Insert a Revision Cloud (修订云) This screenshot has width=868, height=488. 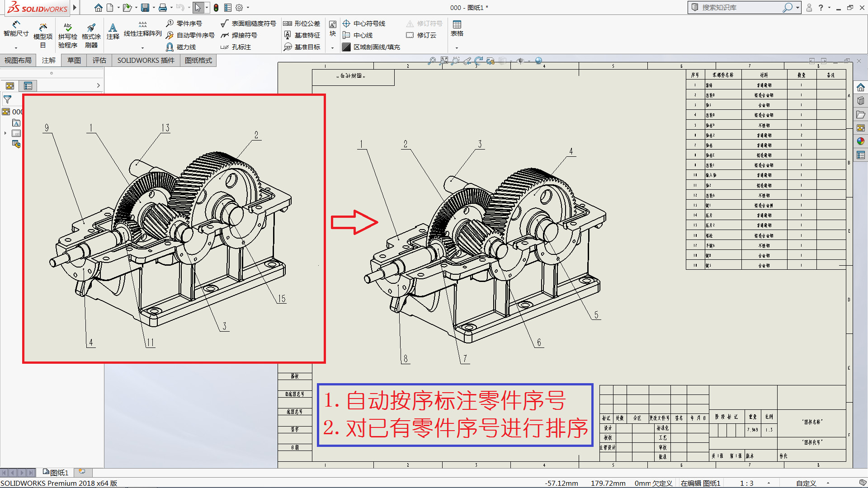click(x=421, y=35)
